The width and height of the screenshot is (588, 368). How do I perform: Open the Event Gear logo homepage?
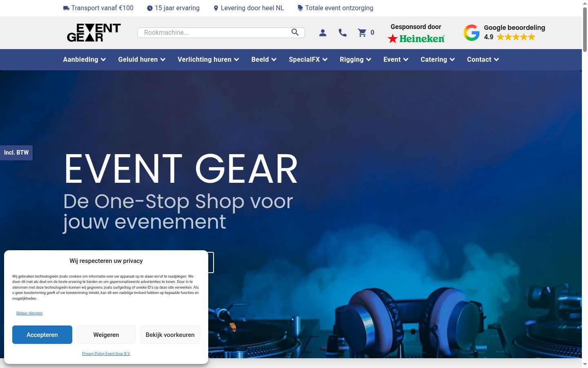tap(94, 33)
